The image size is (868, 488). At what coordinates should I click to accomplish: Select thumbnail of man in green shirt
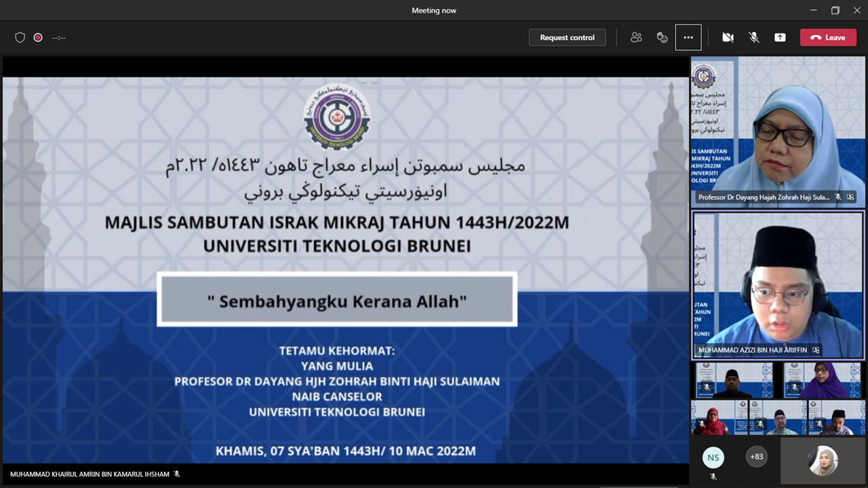pos(776,418)
